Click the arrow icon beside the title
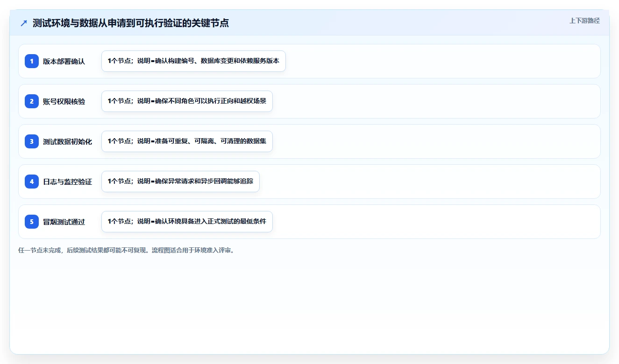This screenshot has height=364, width=619. 24,23
